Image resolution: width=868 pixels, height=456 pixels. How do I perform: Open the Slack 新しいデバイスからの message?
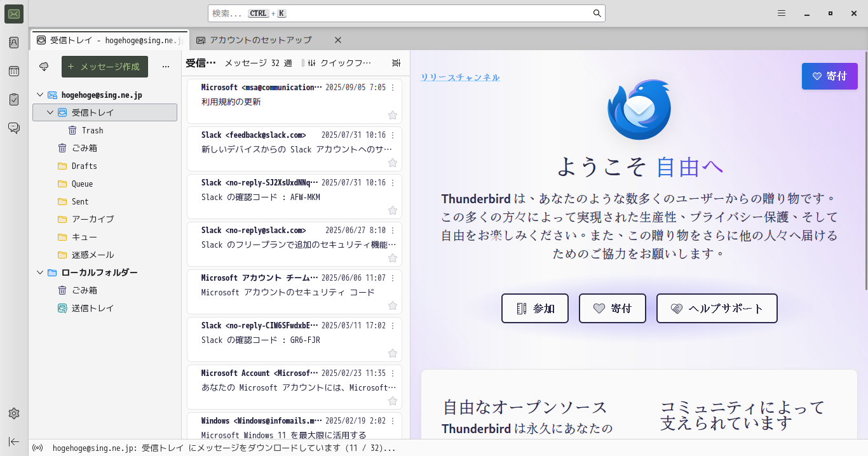pos(295,149)
